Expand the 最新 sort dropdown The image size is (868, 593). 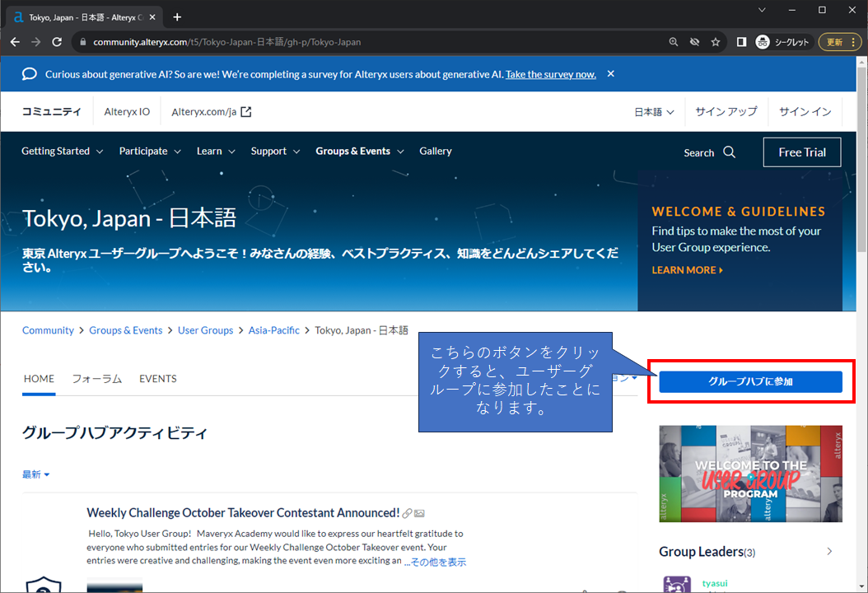pos(36,474)
